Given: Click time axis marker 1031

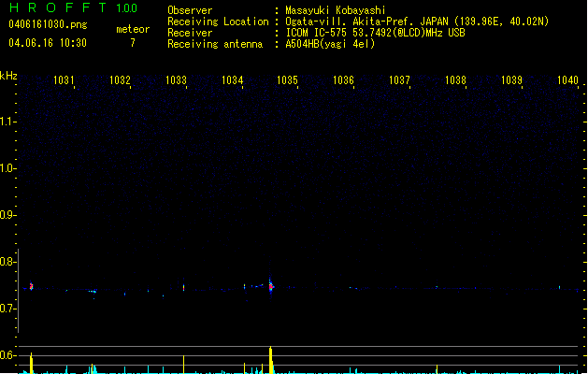Looking at the screenshot, I should coord(64,80).
